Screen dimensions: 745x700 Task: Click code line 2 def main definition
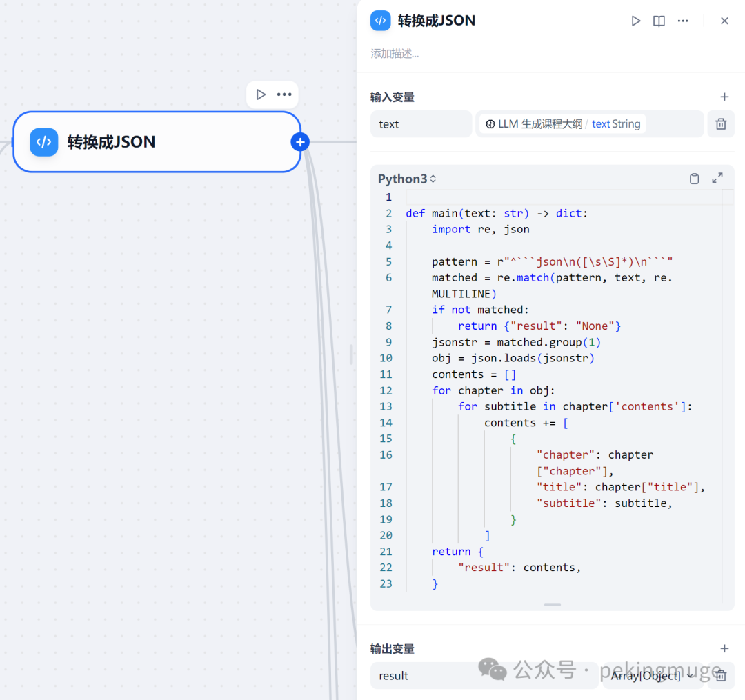pos(497,213)
